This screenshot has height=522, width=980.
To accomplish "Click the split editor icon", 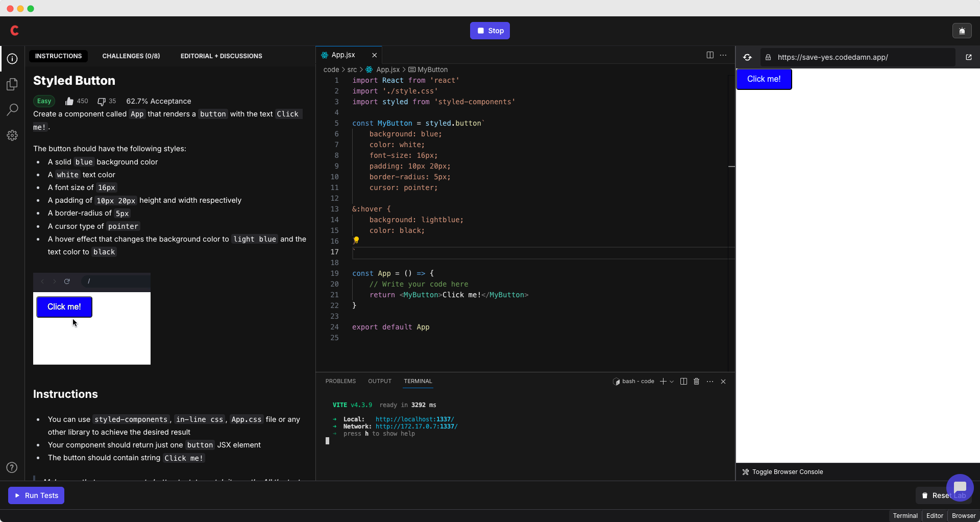I will point(709,55).
